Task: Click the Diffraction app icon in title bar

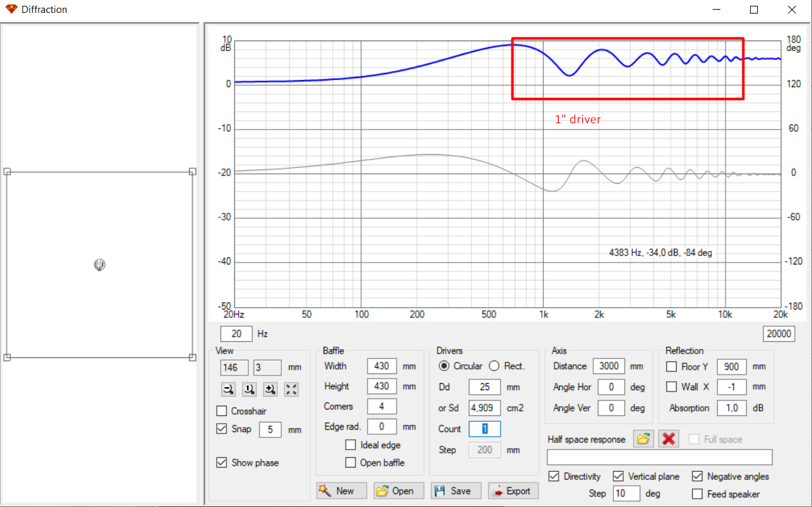Action: click(x=11, y=10)
